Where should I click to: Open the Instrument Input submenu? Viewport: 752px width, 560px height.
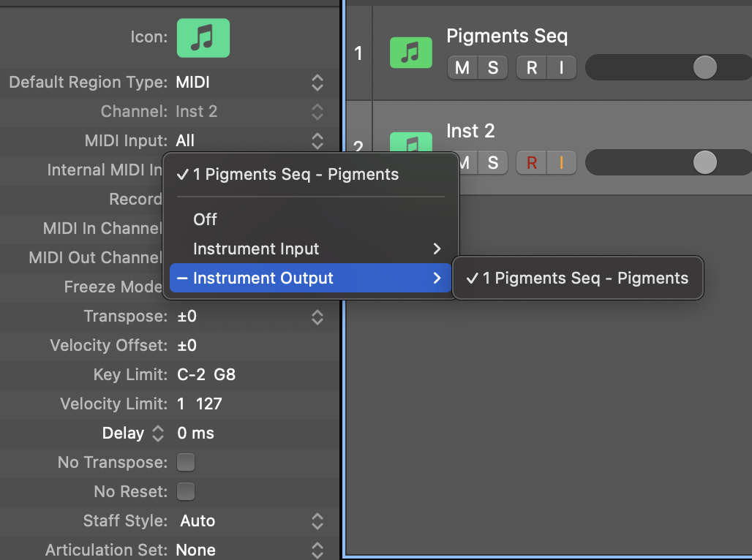click(310, 249)
